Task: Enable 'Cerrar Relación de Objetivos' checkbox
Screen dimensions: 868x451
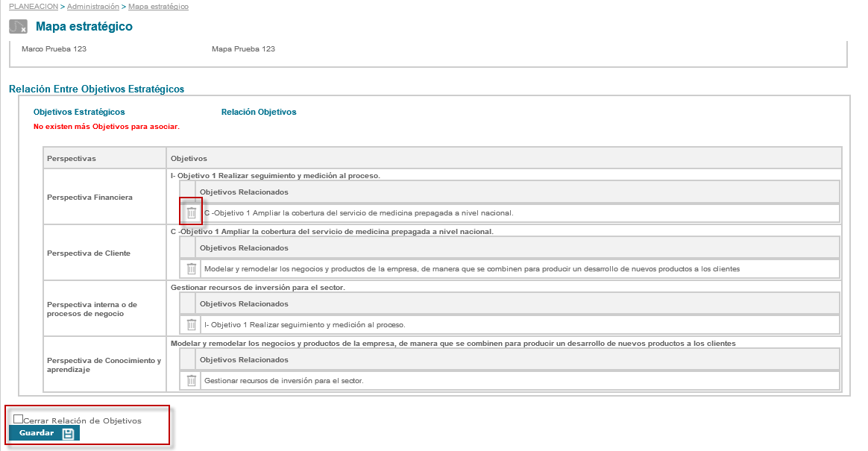Action: (19, 420)
